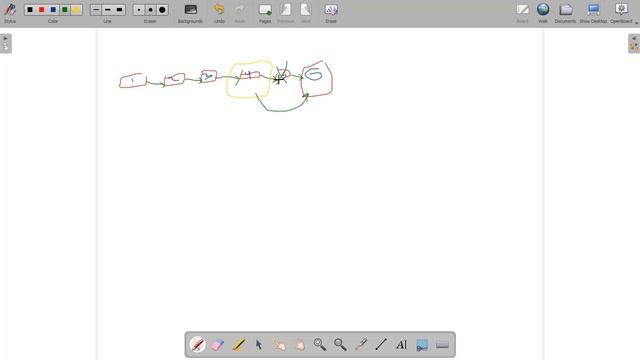Select the Interact with items hand tool
Screen dimensions: 640x360
pos(279,344)
